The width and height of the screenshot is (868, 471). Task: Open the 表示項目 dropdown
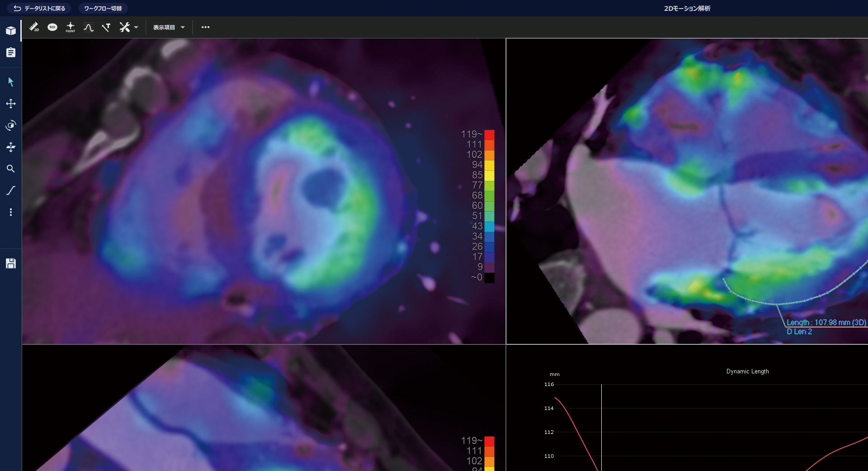coord(169,27)
